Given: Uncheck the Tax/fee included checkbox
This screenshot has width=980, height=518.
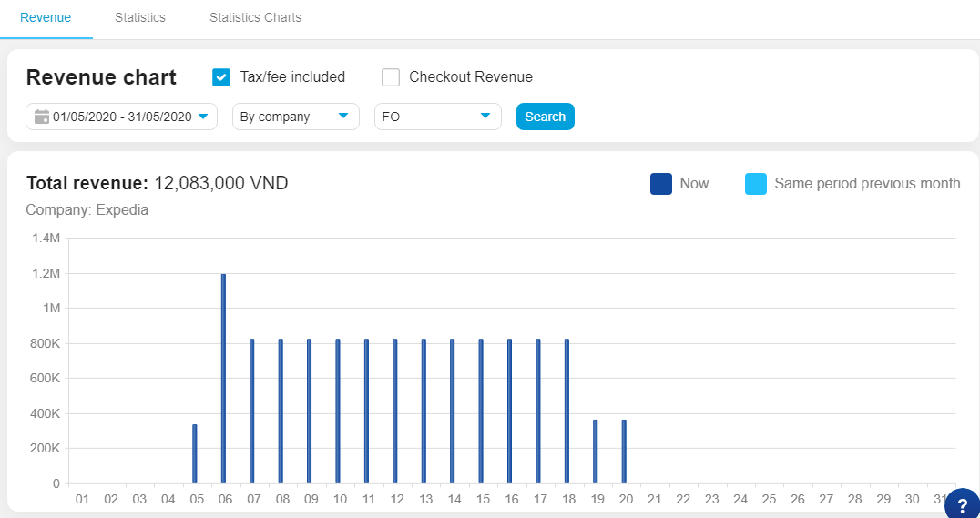Looking at the screenshot, I should click(221, 77).
